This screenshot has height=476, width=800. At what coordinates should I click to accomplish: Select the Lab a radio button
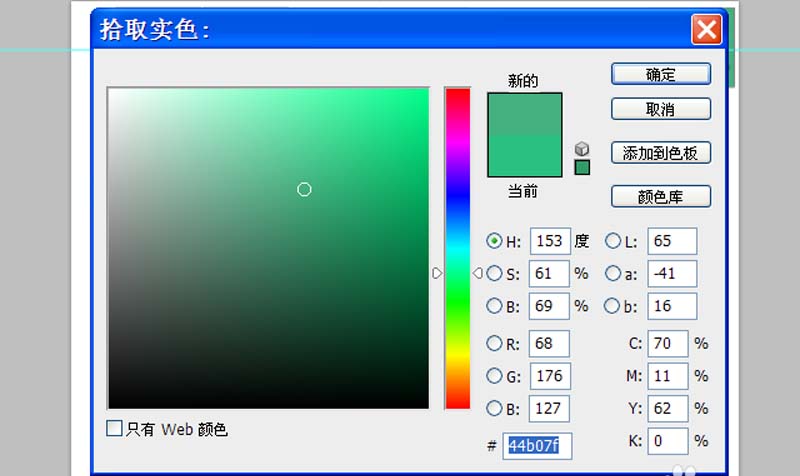point(613,273)
